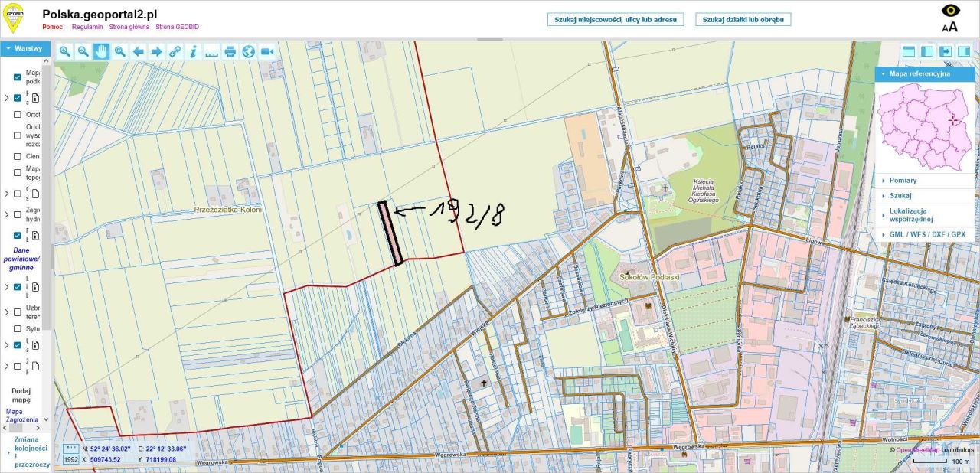The height and width of the screenshot is (473, 980).
Task: Click the GEOBID logo
Action: tap(15, 18)
